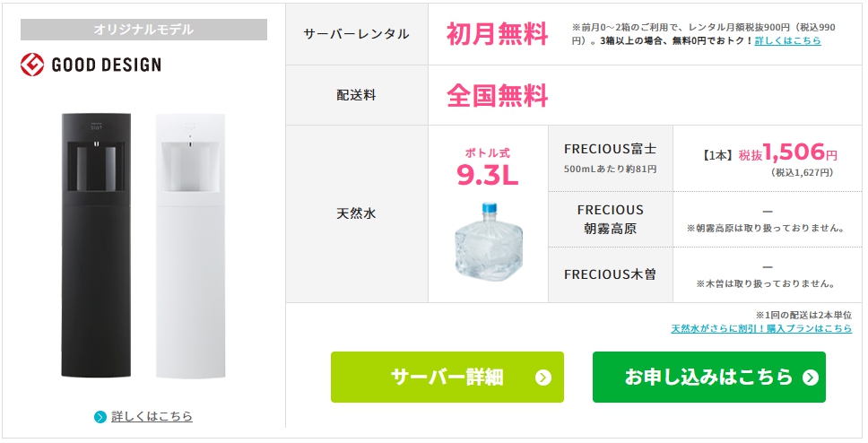Click the サーバーレンタル row header
Screen dimensions: 868x443
[x=357, y=34]
